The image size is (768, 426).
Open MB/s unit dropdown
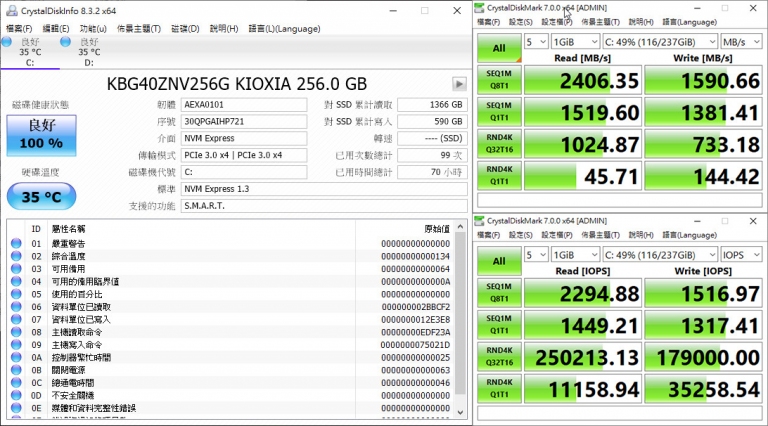(x=741, y=42)
